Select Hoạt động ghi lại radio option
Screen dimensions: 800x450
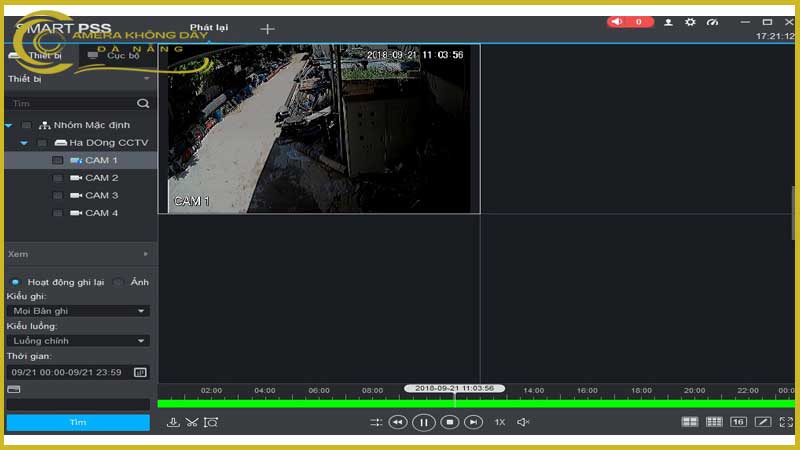pyautogui.click(x=15, y=282)
